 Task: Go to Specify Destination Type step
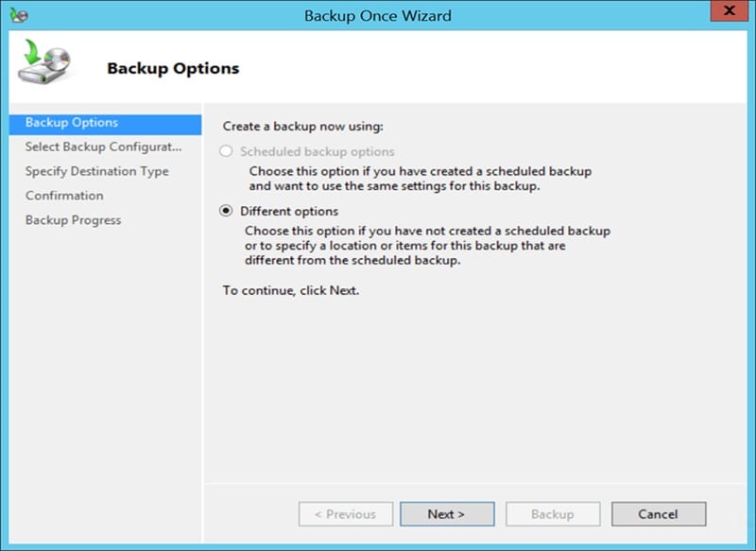97,171
